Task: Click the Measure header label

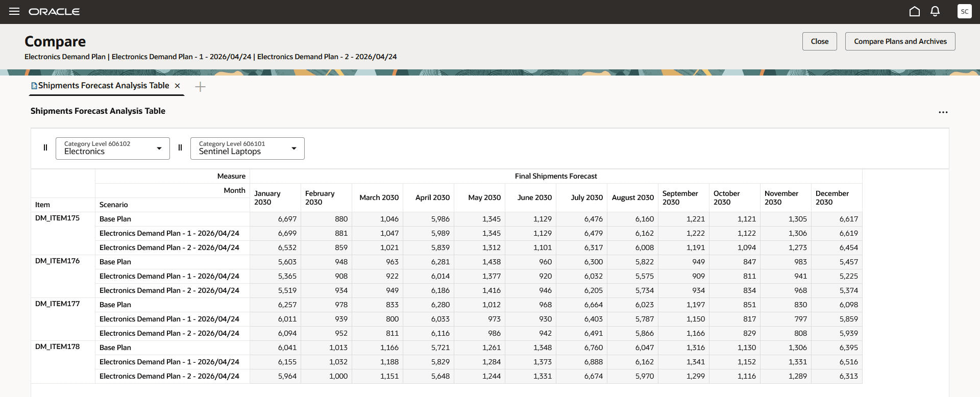Action: click(231, 176)
